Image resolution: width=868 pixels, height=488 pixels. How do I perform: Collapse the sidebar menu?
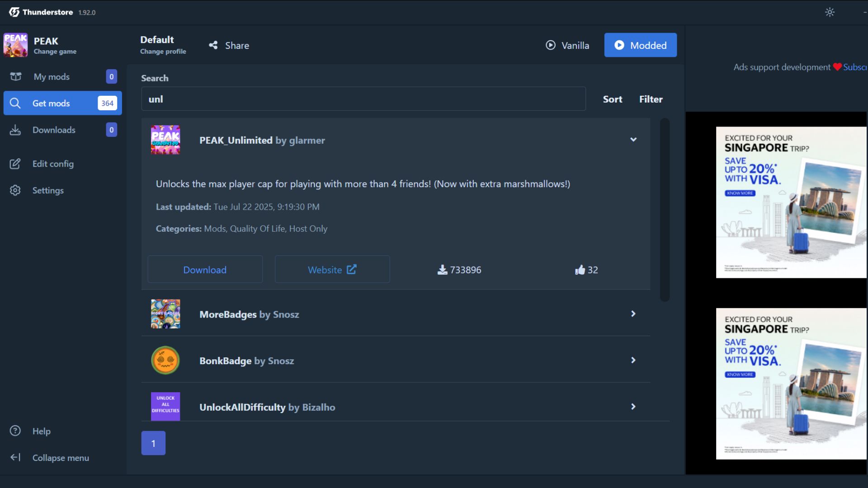pos(63,458)
